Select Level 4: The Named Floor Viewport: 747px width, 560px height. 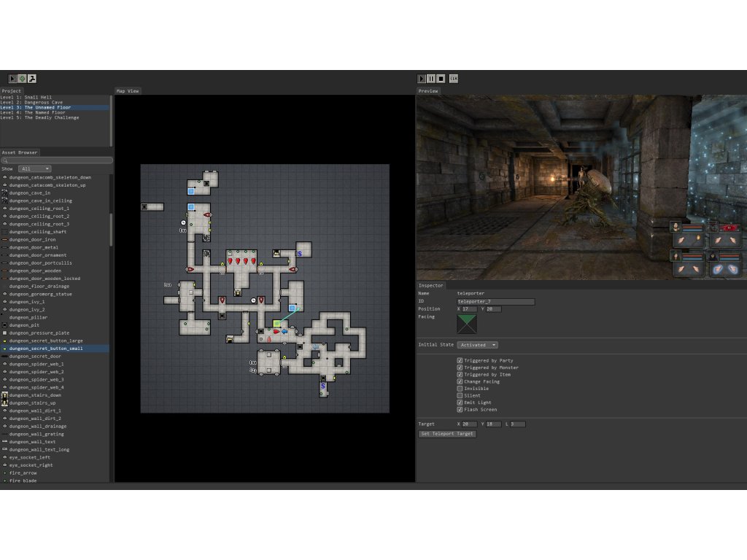33,112
